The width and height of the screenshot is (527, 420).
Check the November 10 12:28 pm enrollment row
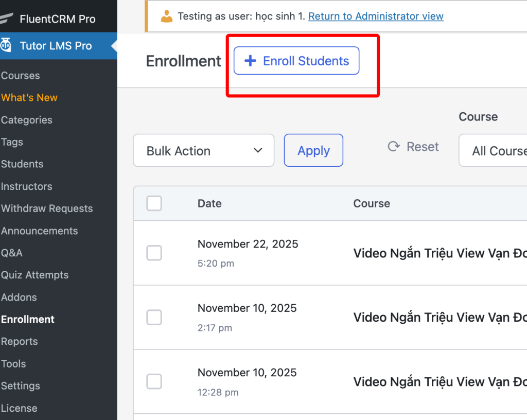coord(154,381)
